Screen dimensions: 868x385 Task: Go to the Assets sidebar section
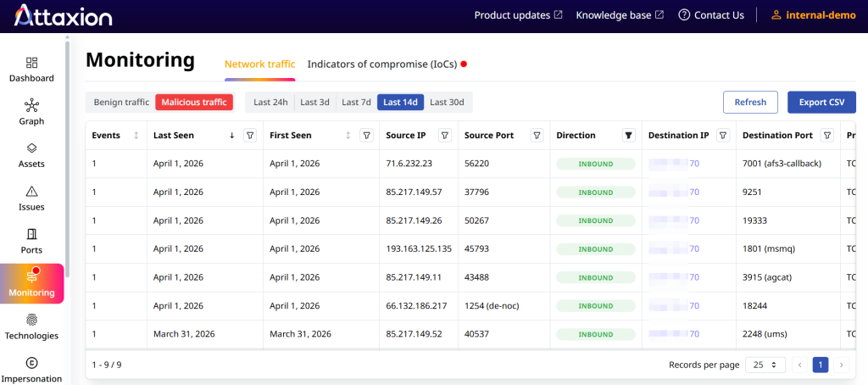pyautogui.click(x=31, y=156)
